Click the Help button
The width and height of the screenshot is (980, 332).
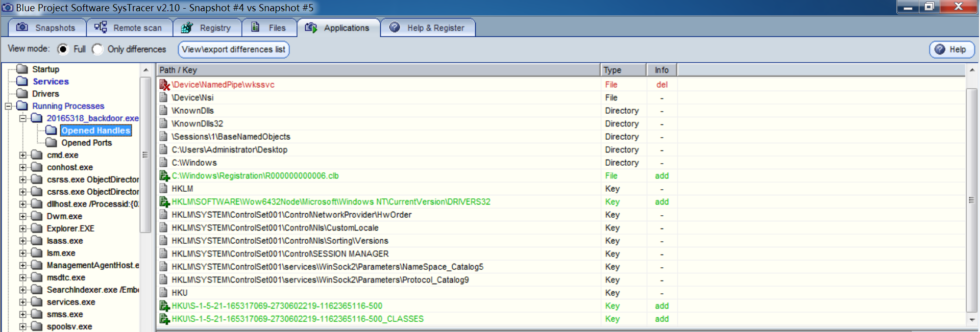point(952,49)
